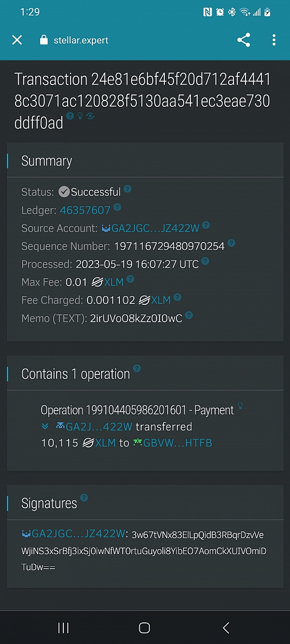Click help icon next to Max Fee
This screenshot has width=290, height=644.
pos(130,279)
